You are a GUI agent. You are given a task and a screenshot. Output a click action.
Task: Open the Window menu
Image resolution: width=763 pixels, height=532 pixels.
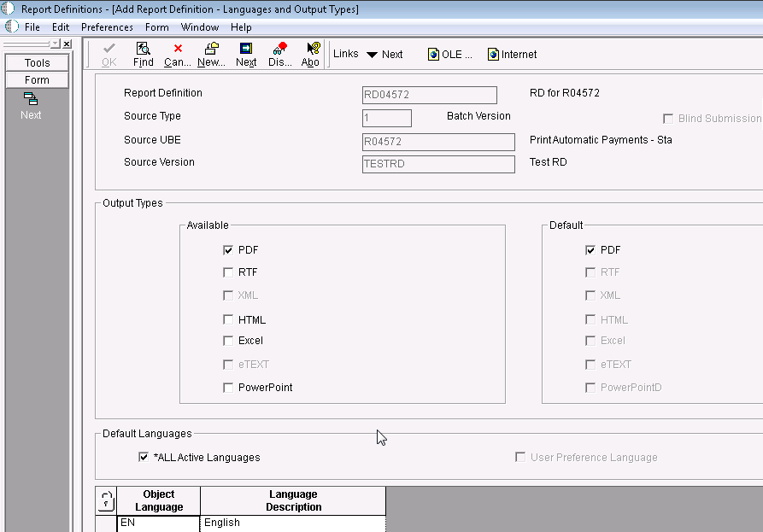tap(200, 27)
